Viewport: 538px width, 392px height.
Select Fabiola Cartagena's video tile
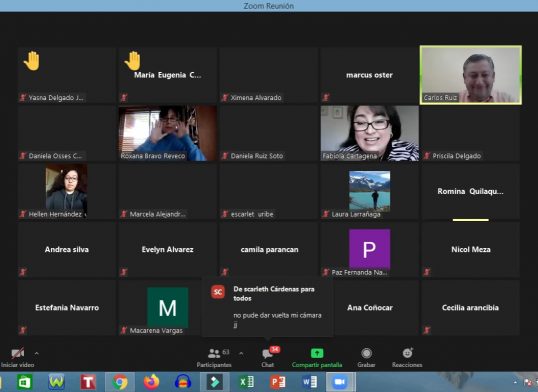click(x=370, y=133)
